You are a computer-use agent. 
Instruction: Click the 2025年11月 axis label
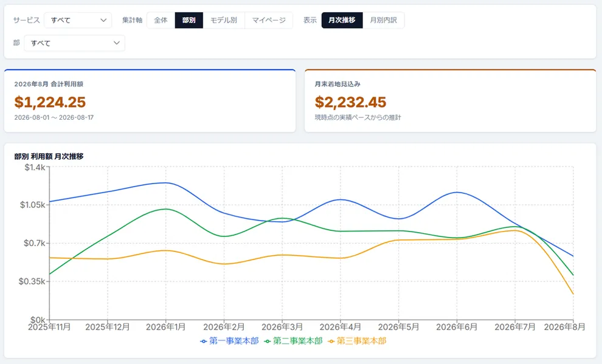coord(49,327)
